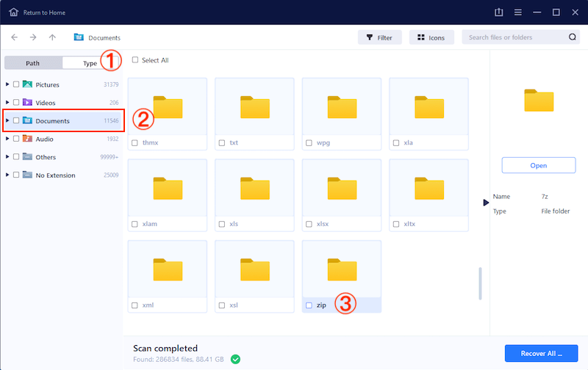Check the No Extension checkbox
This screenshot has height=370, width=588.
click(16, 175)
